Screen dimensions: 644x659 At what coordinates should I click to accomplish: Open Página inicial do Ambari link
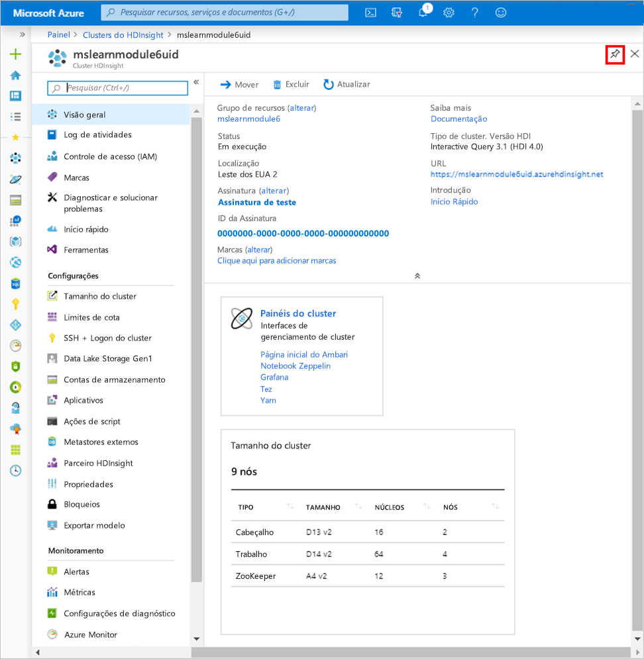(304, 354)
